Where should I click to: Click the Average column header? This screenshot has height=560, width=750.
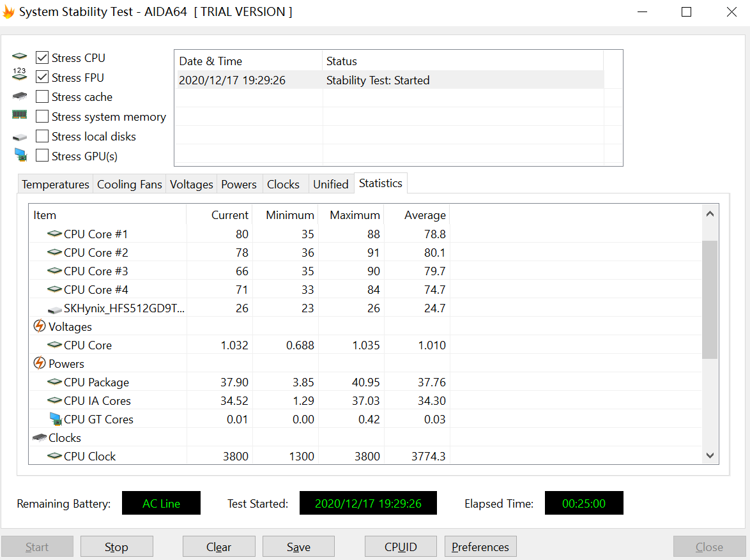tap(417, 215)
